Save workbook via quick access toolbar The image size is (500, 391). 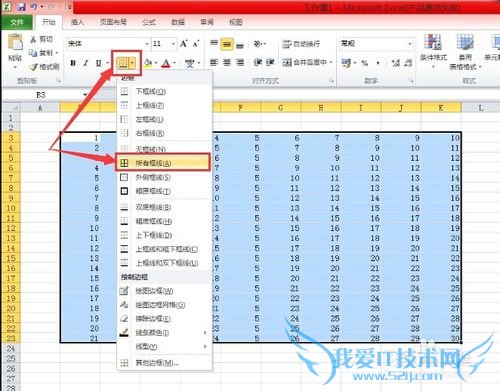[22, 7]
